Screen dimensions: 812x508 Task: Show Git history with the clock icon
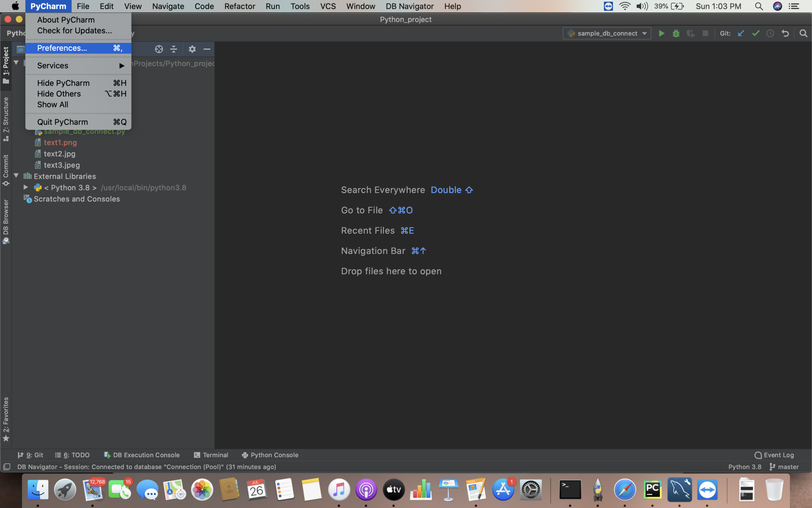[770, 33]
